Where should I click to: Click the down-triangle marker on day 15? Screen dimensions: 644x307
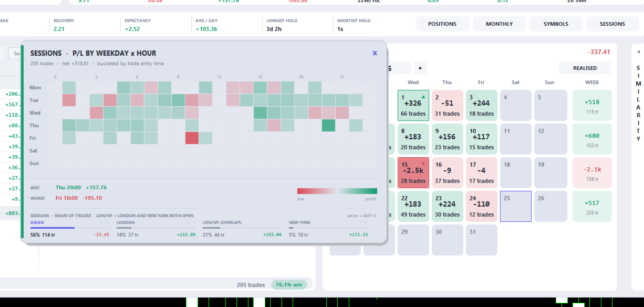[x=423, y=164]
